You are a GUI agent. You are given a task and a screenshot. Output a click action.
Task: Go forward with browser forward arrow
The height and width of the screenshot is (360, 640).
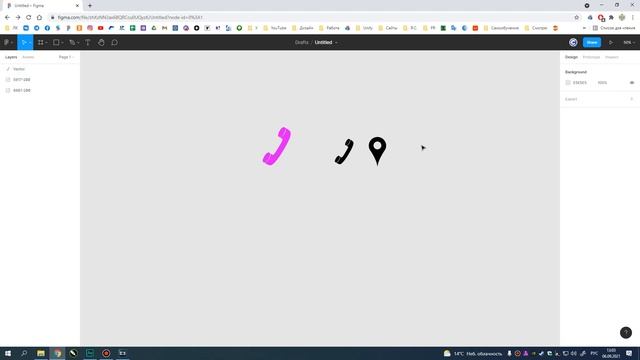click(18, 17)
